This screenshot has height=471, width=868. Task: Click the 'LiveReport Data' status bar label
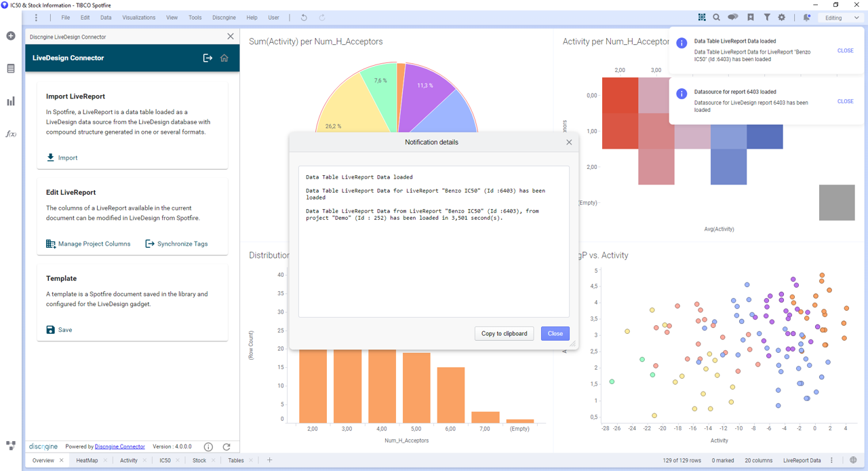click(x=802, y=460)
